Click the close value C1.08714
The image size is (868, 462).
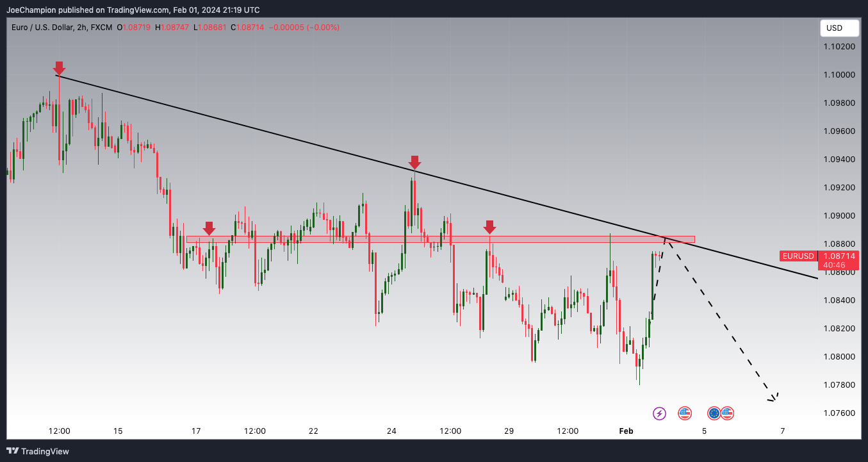pos(248,28)
